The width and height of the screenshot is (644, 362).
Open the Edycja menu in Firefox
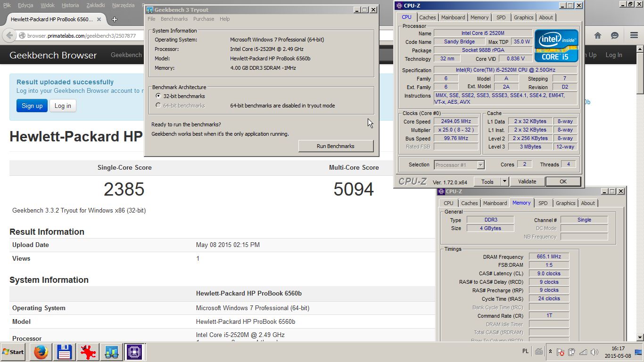pyautogui.click(x=25, y=5)
